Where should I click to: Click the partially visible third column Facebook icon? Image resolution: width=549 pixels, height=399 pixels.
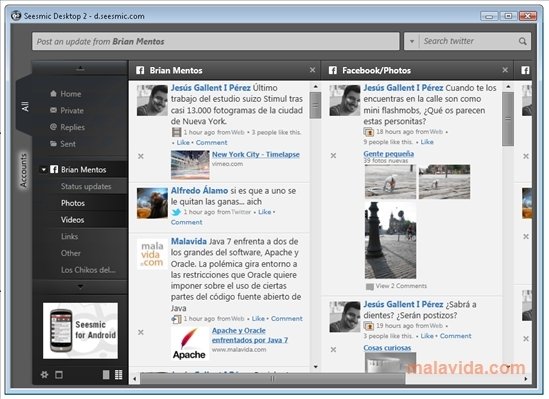pyautogui.click(x=525, y=70)
